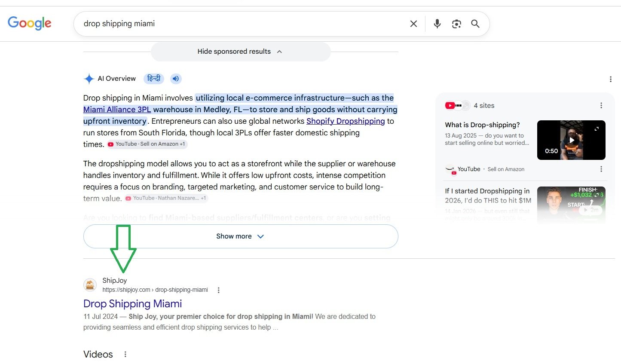Click the AI Overview sparkle icon
This screenshot has height=364, width=621.
[x=89, y=79]
